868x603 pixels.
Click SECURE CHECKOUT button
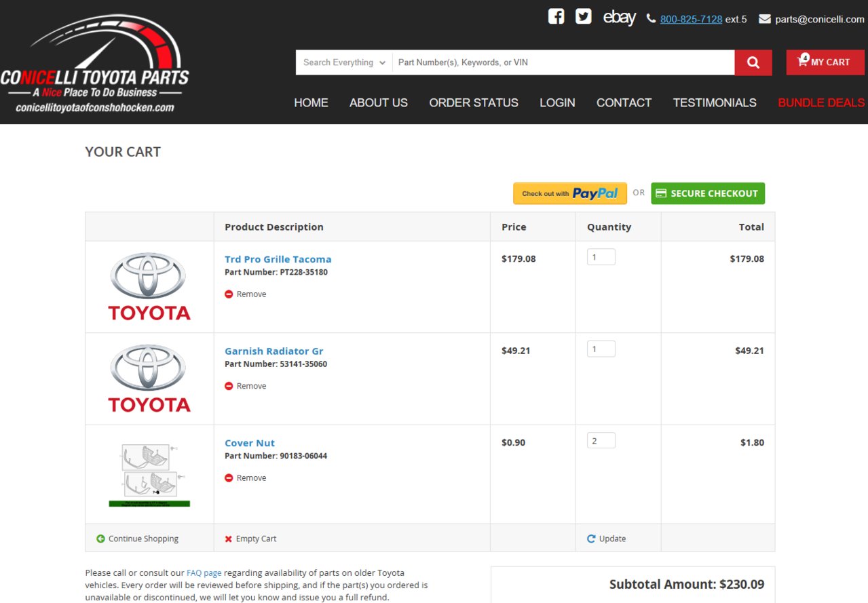pos(708,193)
